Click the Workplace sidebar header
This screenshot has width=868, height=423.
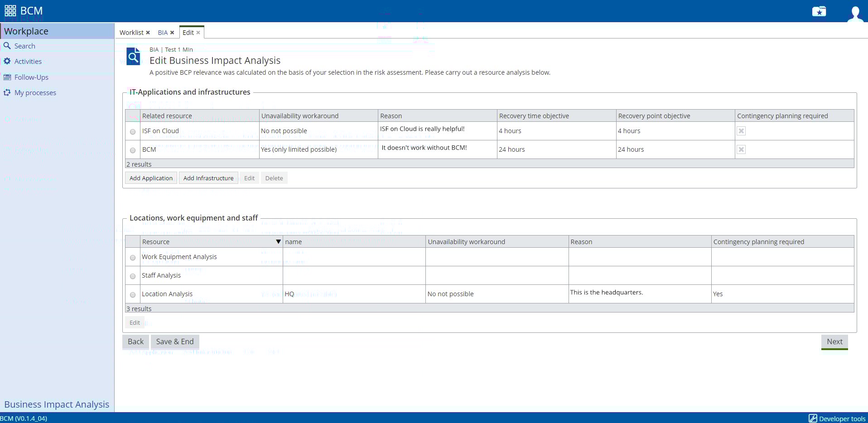coord(57,31)
